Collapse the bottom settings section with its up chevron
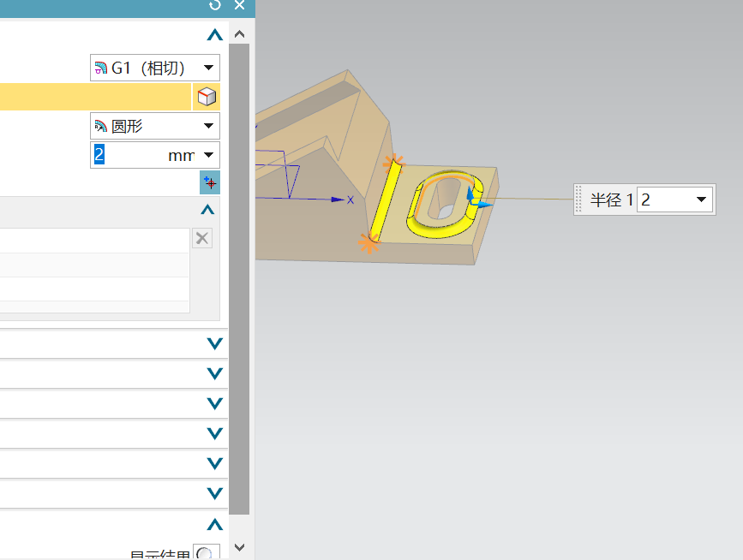The image size is (743, 560). click(214, 523)
